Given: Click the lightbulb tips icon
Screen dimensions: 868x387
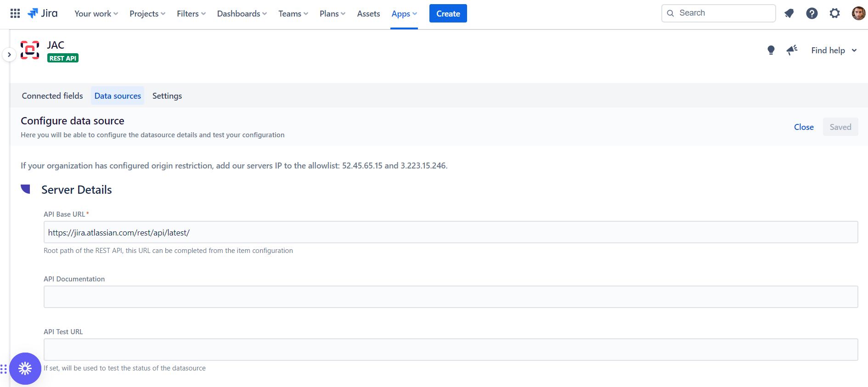Looking at the screenshot, I should click(x=771, y=50).
